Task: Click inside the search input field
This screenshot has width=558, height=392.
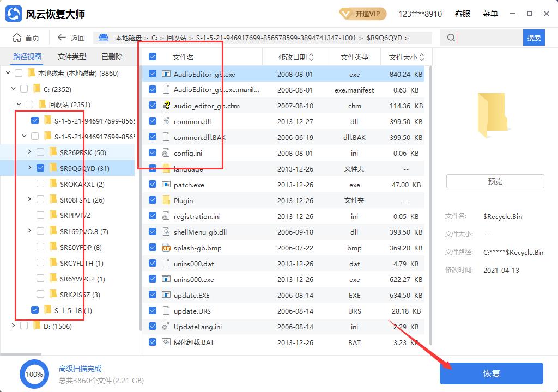Action: (485, 38)
